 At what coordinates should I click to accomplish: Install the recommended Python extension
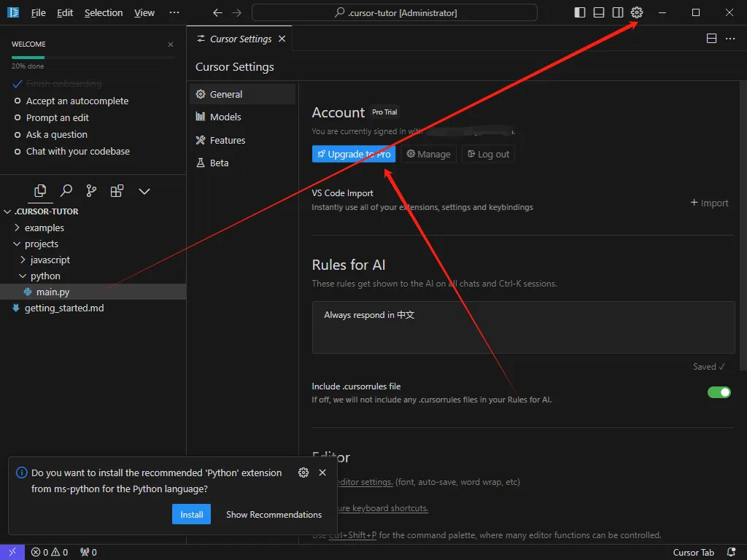click(192, 514)
